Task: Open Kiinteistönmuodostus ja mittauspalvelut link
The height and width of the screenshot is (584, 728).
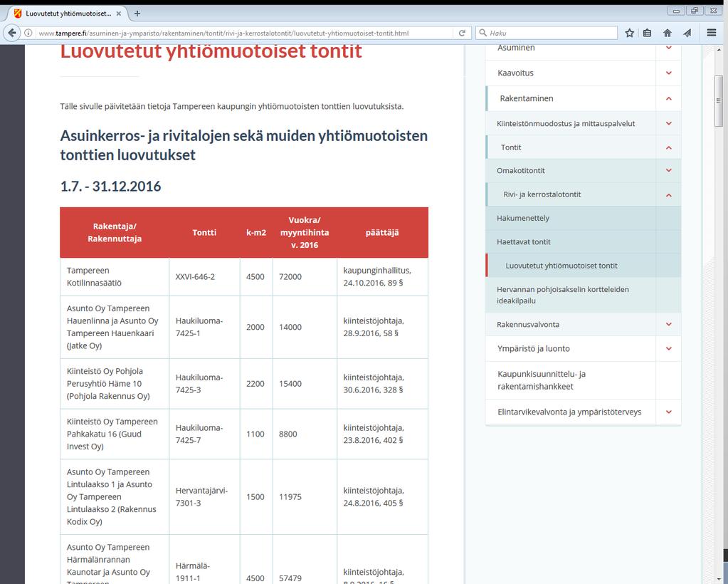Action: click(x=566, y=124)
